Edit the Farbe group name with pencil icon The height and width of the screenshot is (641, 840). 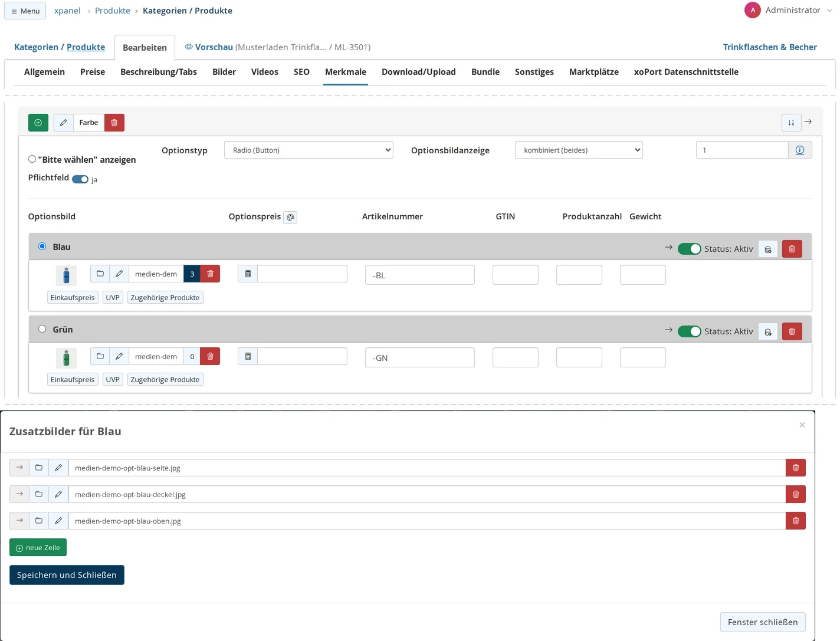click(64, 123)
